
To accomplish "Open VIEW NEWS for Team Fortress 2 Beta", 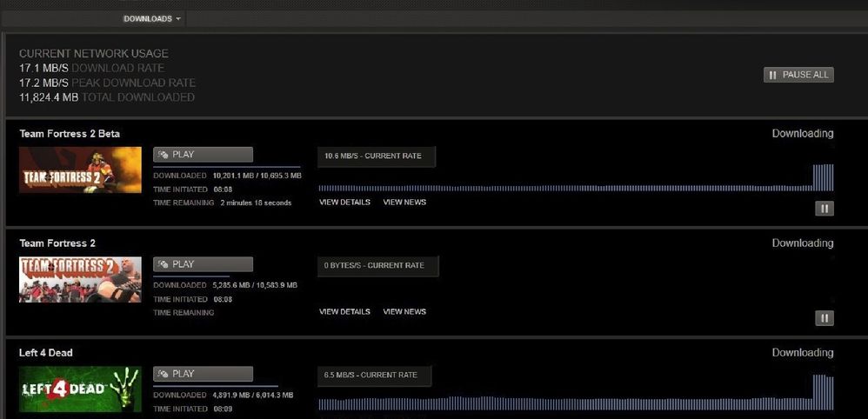I will [x=404, y=202].
